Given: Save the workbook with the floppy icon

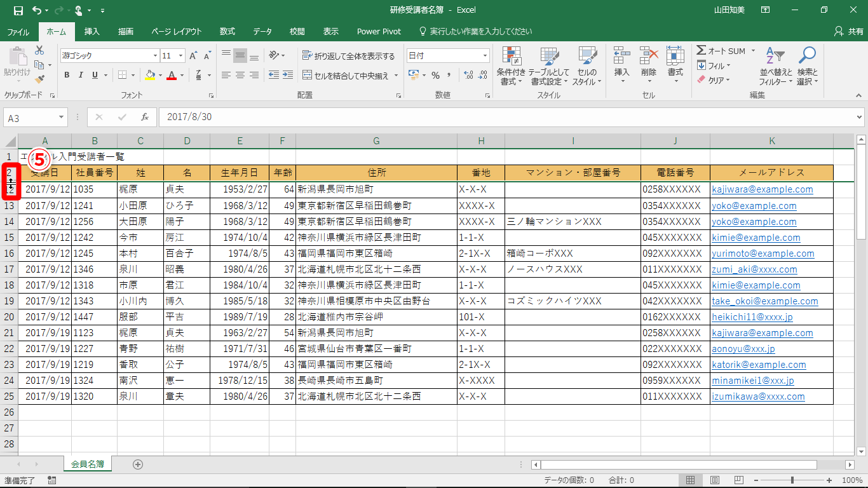Looking at the screenshot, I should click(x=18, y=10).
